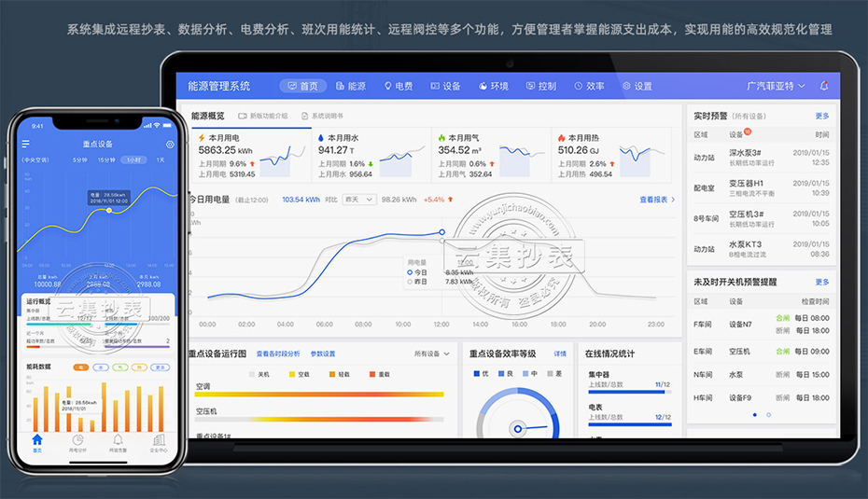Open the 电费 navigation tab
Screen dimensions: 868x499
(x=399, y=86)
